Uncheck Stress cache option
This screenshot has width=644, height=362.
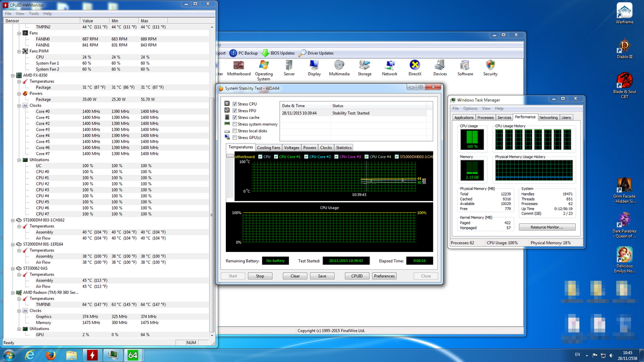[x=235, y=117]
